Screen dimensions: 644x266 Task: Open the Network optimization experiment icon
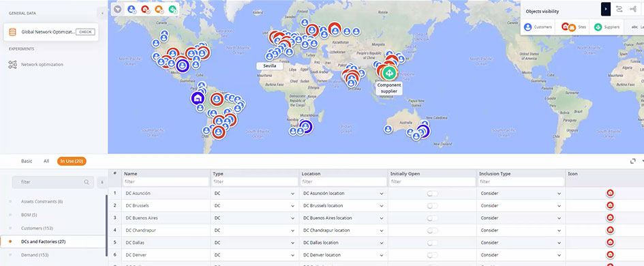pos(13,65)
